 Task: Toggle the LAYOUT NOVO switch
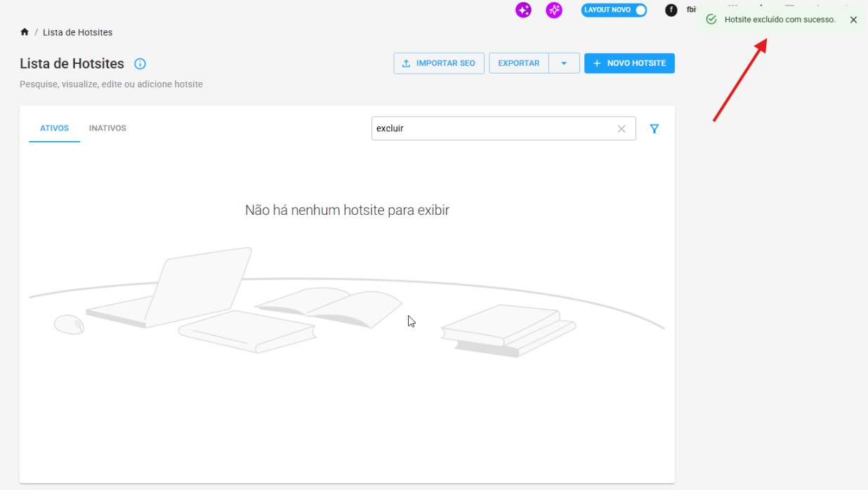click(x=614, y=10)
